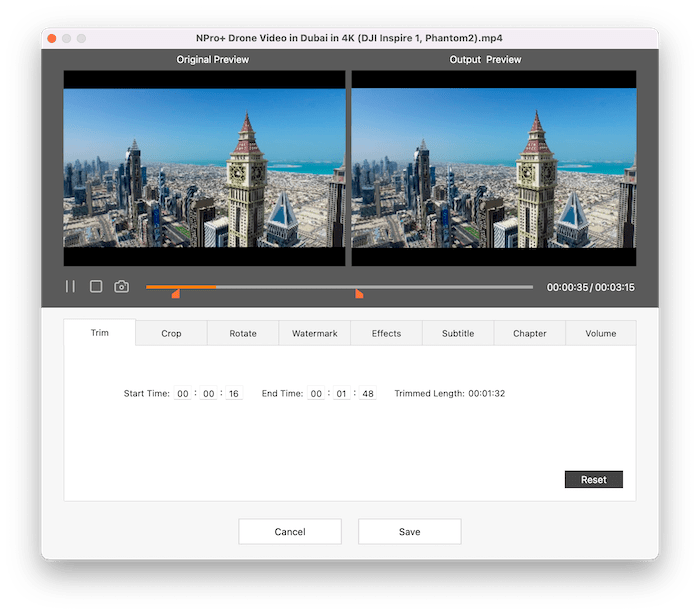Image resolution: width=700 pixels, height=614 pixels.
Task: Switch to the Chapter tab
Action: click(529, 333)
